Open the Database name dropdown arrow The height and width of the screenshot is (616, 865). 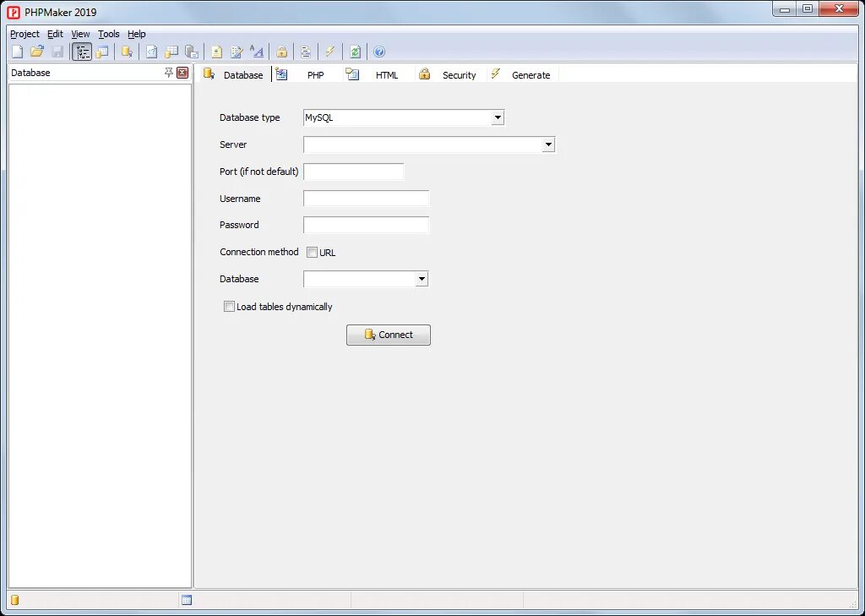tap(422, 280)
